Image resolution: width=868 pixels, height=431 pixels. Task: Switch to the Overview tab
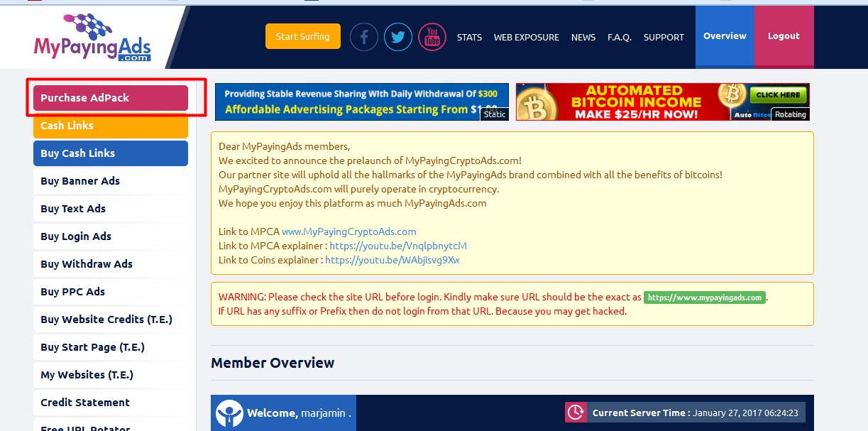[725, 36]
